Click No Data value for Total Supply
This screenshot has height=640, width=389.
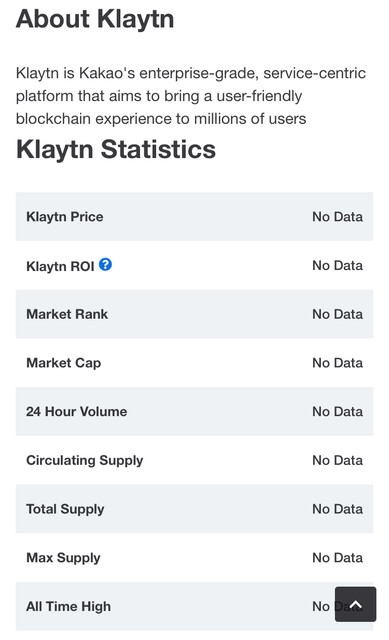[x=337, y=509]
